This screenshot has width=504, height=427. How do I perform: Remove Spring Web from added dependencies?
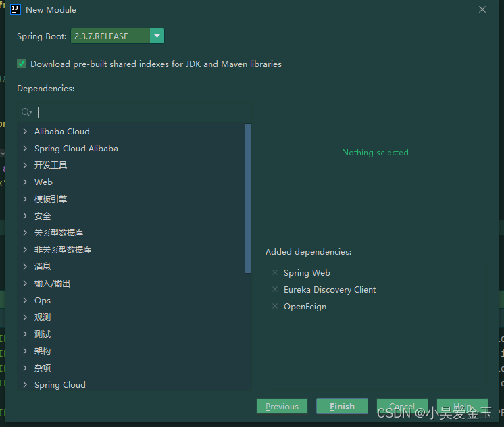click(275, 272)
